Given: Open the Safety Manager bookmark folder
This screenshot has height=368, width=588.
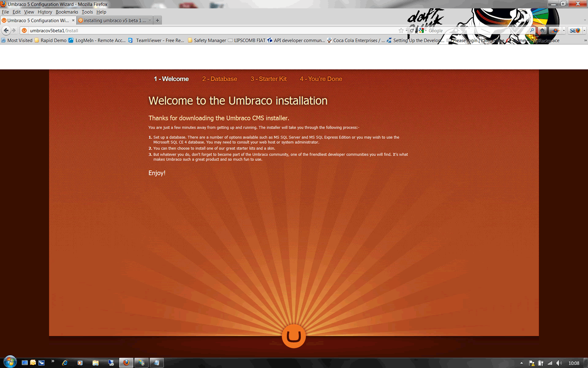Looking at the screenshot, I should [207, 40].
